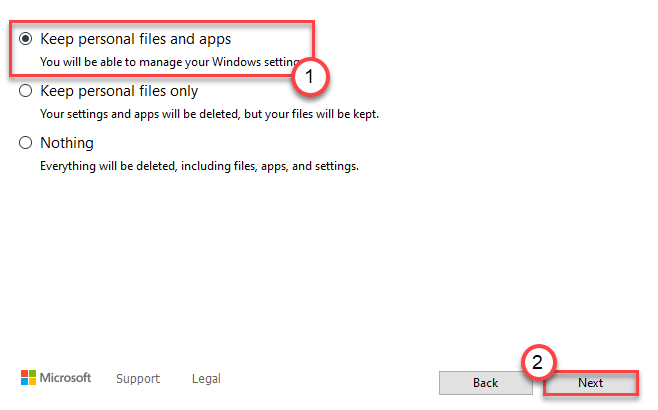The width and height of the screenshot is (658, 410).
Task: Open the Legal link
Action: point(206,379)
